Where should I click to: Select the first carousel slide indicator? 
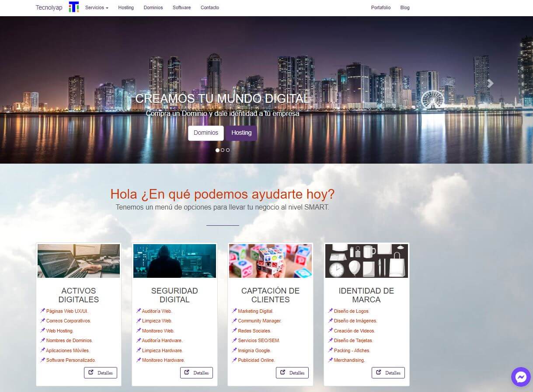217,150
